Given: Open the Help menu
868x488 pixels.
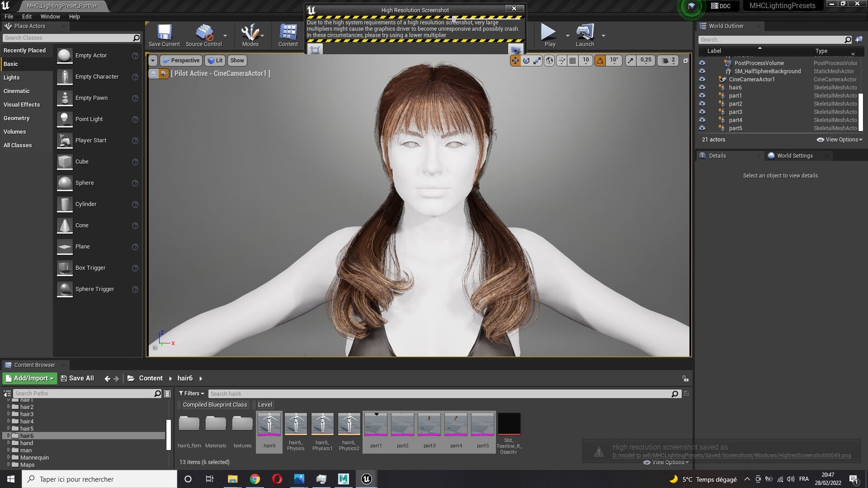Looking at the screenshot, I should (x=74, y=17).
